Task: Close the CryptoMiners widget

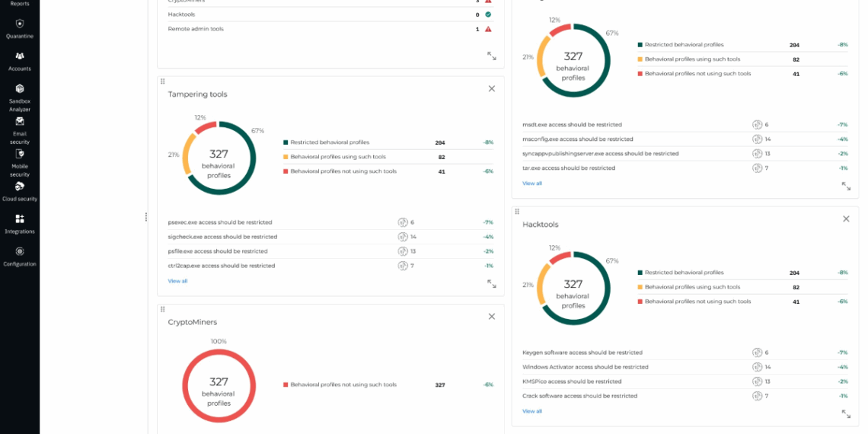Action: [x=491, y=317]
